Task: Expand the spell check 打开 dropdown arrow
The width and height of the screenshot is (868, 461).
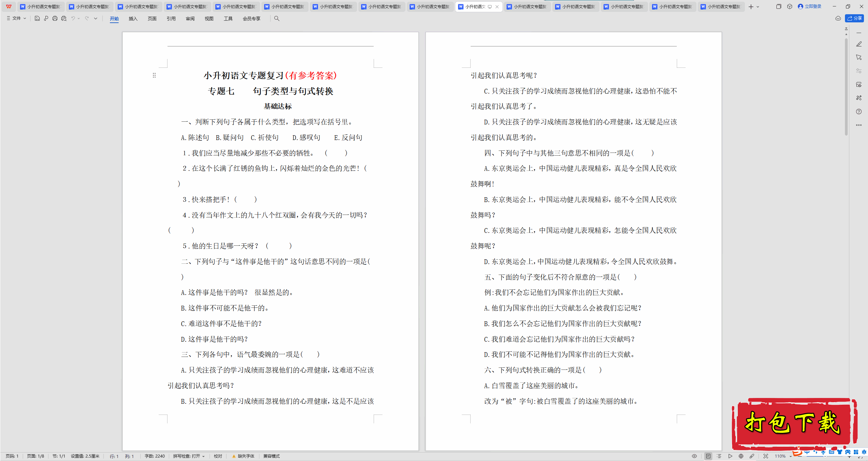Action: [203, 456]
